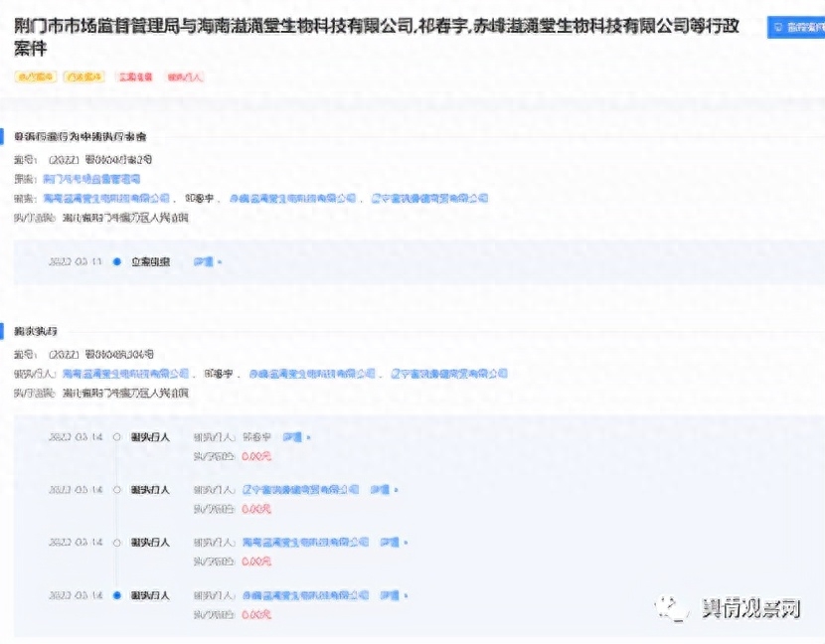Open 海南滋滴堂 link in second section's 被执行人 line
825x644 pixels.
tap(125, 375)
